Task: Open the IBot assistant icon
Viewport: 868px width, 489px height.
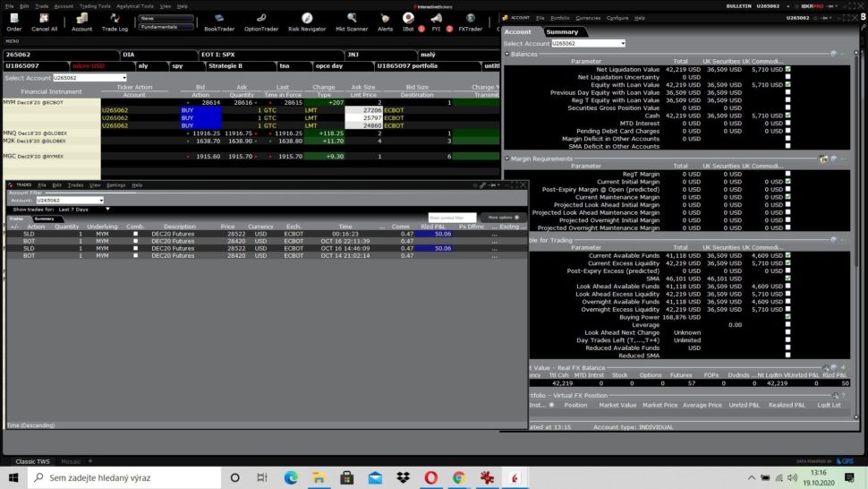Action: (x=408, y=22)
